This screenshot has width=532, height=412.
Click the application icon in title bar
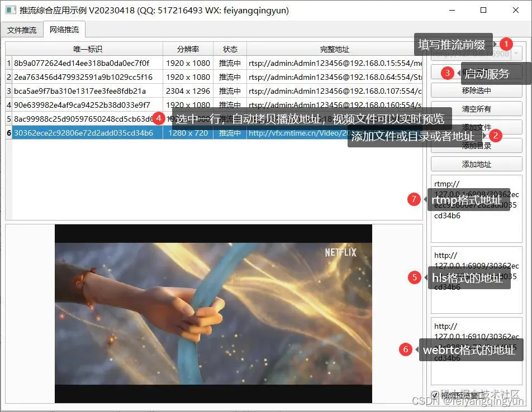tap(11, 10)
